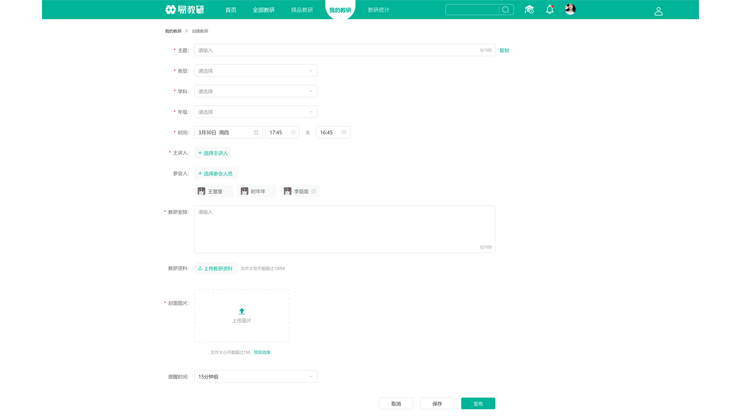Open the 3月30日 date picker field
Viewport: 740px width, 420px height.
(x=228, y=133)
